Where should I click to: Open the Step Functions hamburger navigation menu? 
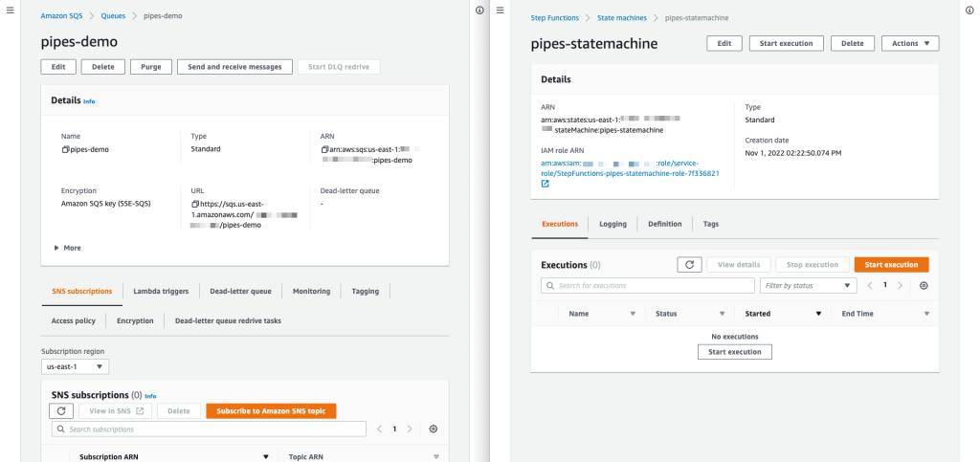pyautogui.click(x=500, y=11)
